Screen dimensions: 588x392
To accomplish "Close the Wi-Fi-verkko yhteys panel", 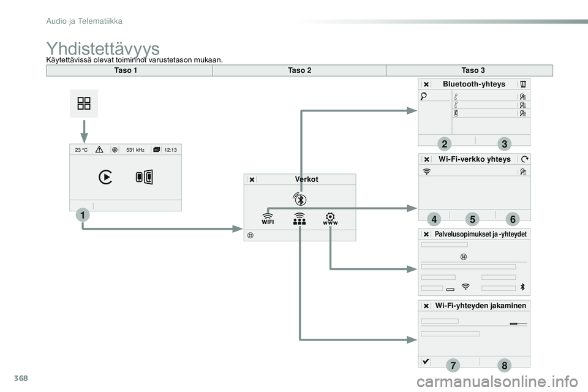I will tap(427, 159).
